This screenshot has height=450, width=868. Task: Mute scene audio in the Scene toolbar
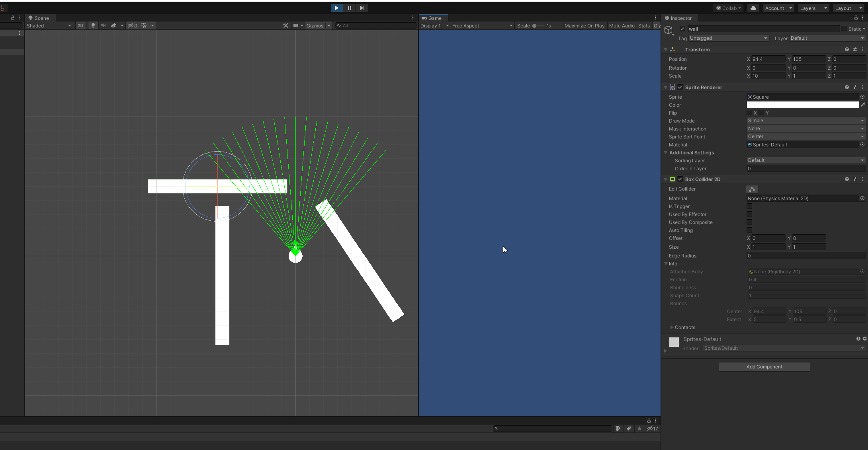(x=104, y=25)
